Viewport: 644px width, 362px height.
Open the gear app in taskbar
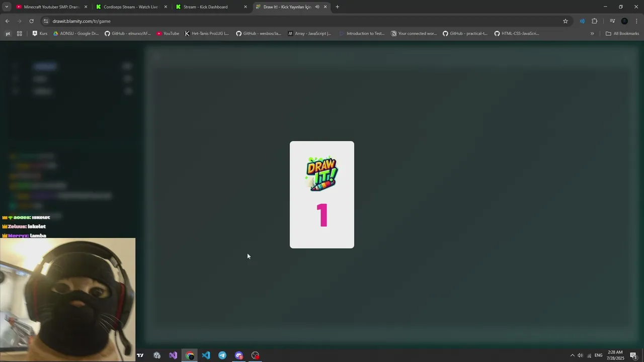(x=157, y=355)
